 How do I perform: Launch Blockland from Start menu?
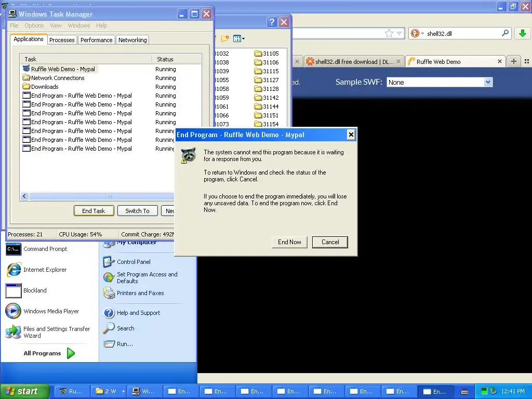point(26,290)
